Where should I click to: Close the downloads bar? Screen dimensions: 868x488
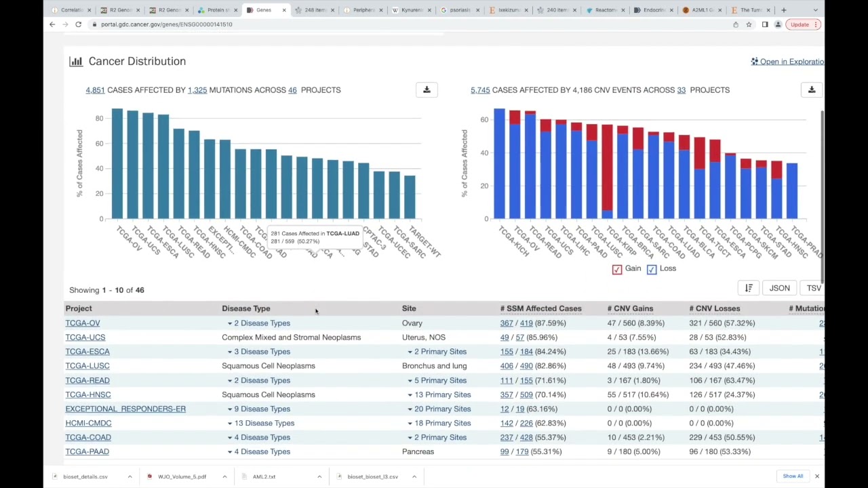tap(816, 476)
